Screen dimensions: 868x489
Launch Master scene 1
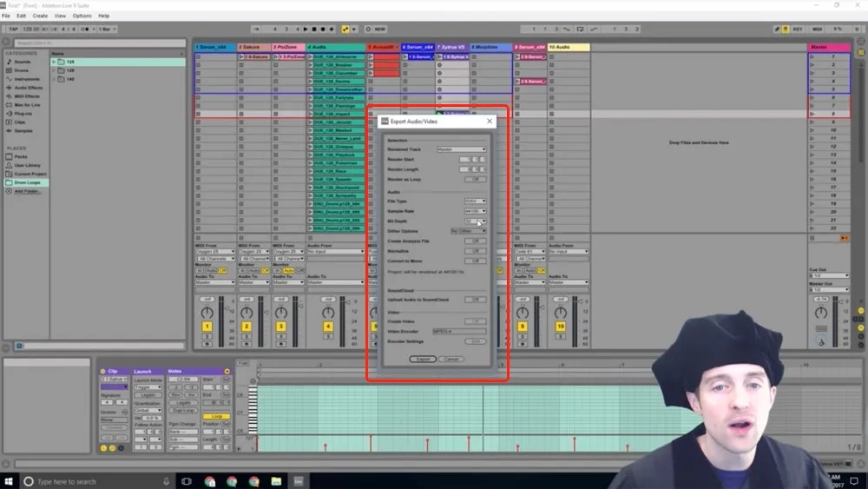(812, 56)
